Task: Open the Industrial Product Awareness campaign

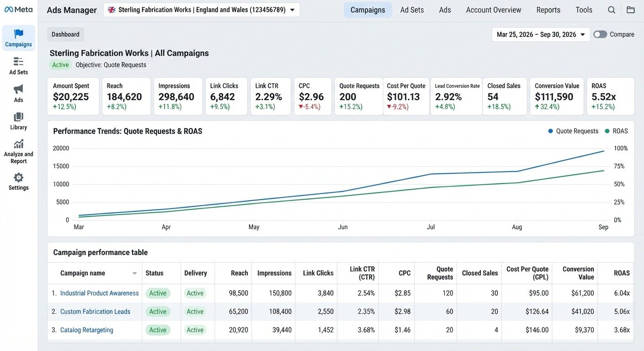Action: (99, 293)
